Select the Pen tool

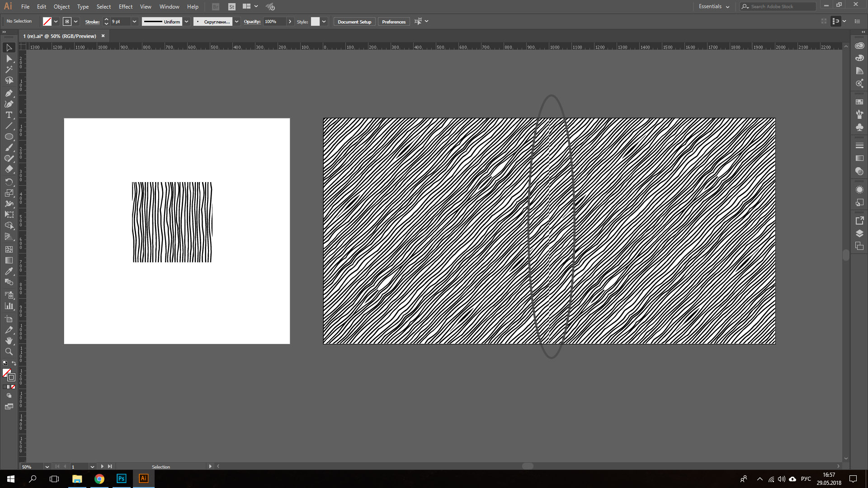9,93
